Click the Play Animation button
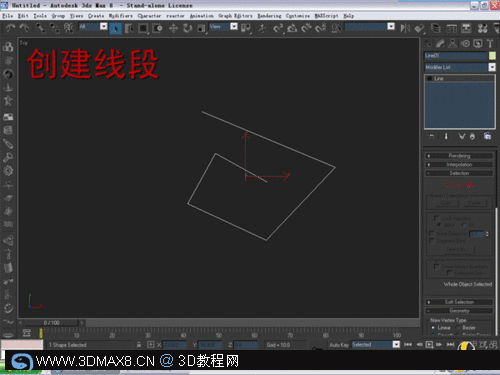500x375 pixels. [429, 344]
